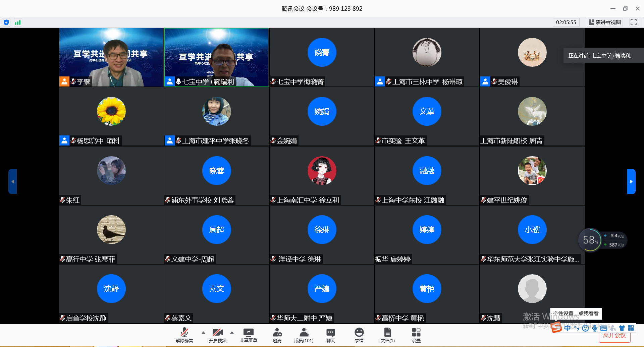Start screen sharing with 共享屏幕
Viewport: 644px width, 347px height.
248,335
